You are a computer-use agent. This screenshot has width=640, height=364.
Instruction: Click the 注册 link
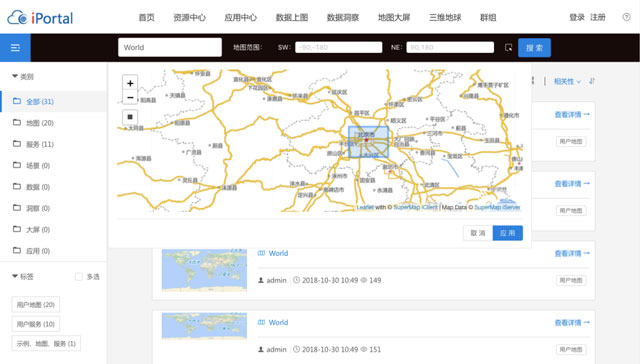point(598,17)
